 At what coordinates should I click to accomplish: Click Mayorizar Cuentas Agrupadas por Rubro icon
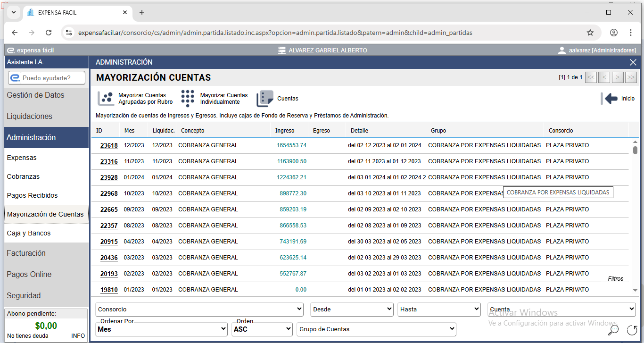pyautogui.click(x=106, y=99)
